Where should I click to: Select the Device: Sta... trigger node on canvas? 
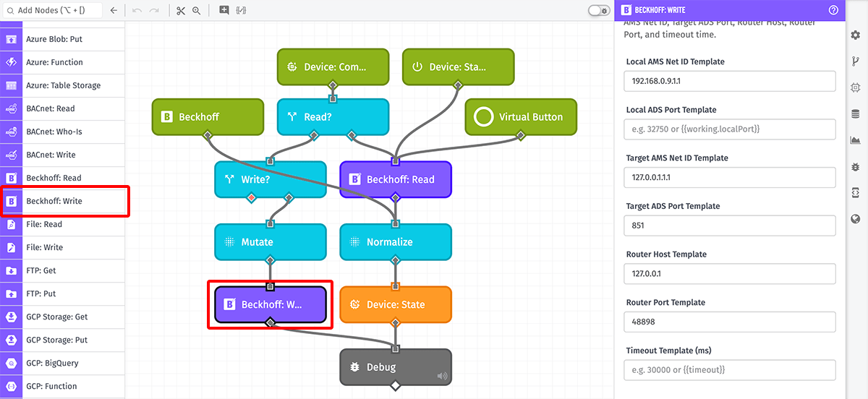click(458, 66)
